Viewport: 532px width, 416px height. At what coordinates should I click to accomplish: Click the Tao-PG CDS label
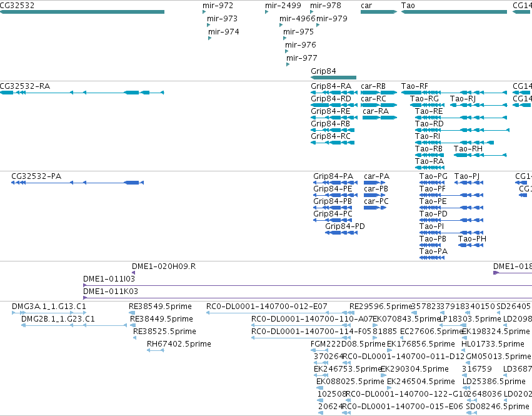(433, 176)
